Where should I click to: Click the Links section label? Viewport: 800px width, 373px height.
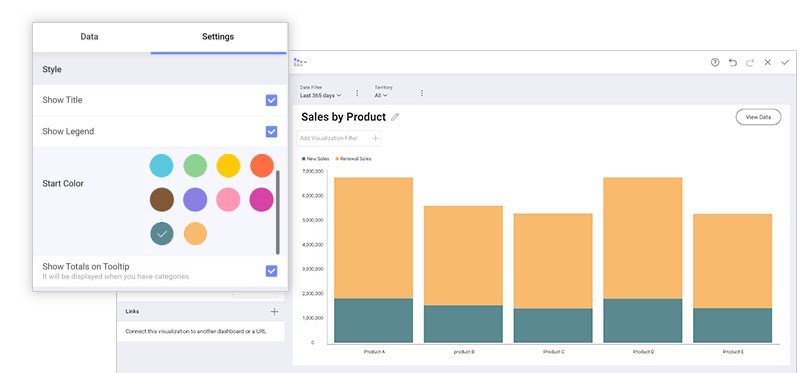point(132,311)
